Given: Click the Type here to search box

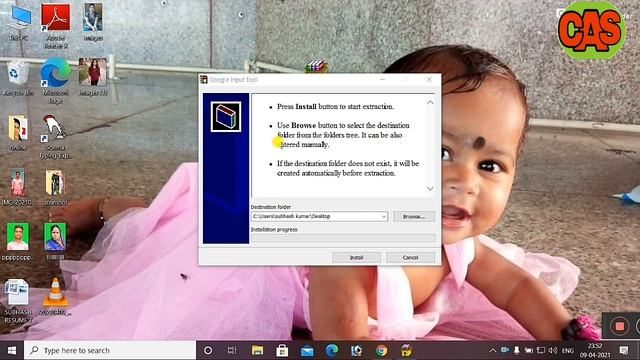Looking at the screenshot, I should (x=110, y=350).
